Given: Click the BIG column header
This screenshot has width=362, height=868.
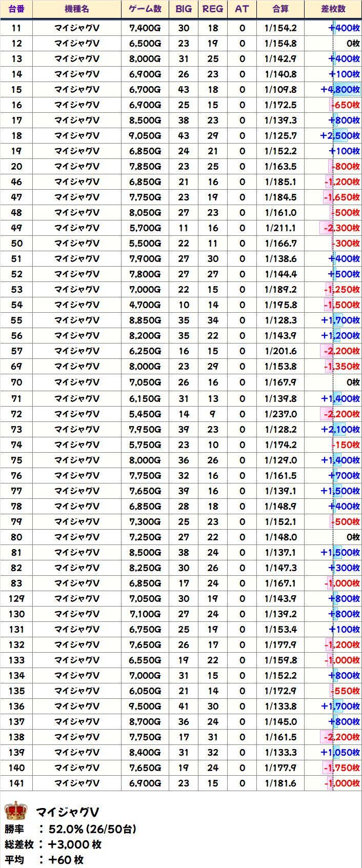Looking at the screenshot, I should coord(184,9).
